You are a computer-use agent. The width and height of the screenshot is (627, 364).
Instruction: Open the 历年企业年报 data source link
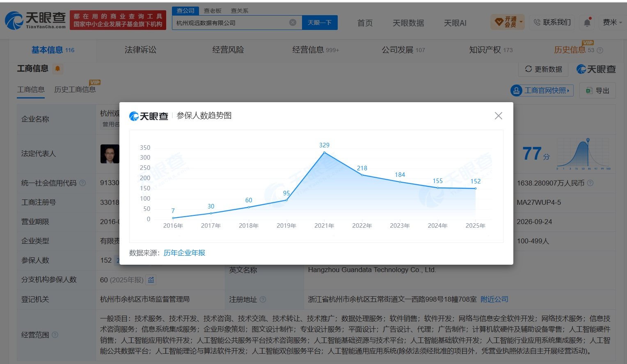[x=184, y=253]
